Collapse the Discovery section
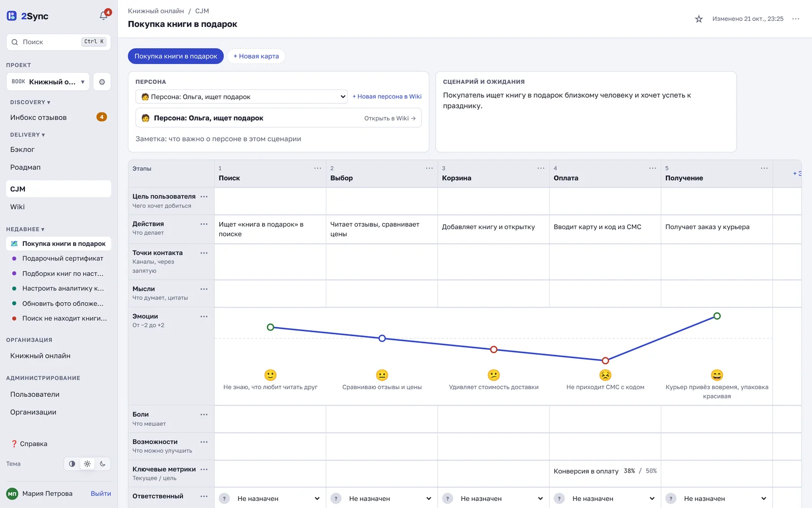Image resolution: width=812 pixels, height=508 pixels. tap(30, 102)
